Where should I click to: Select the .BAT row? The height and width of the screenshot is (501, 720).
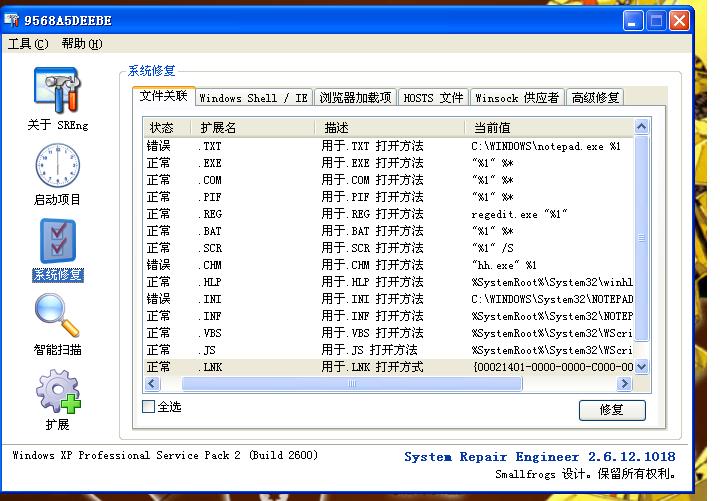point(388,231)
